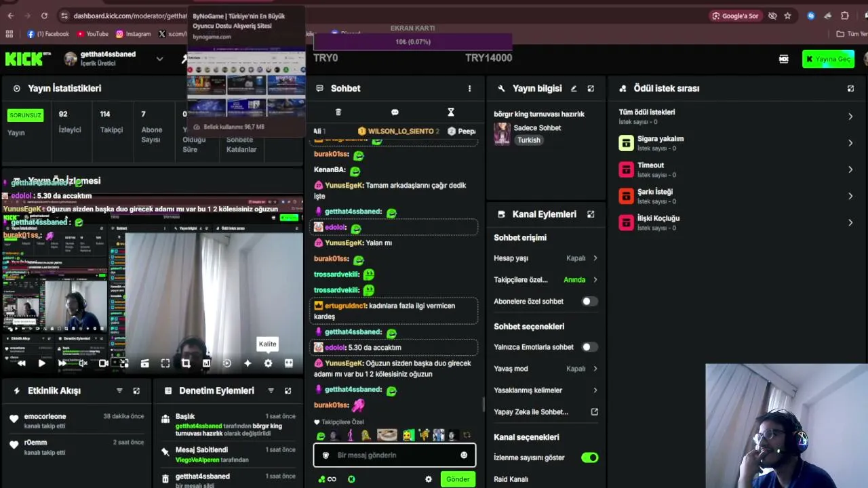Pop out the Yayın bilgisi panel
Viewport: 868px width, 488px height.
tap(591, 88)
